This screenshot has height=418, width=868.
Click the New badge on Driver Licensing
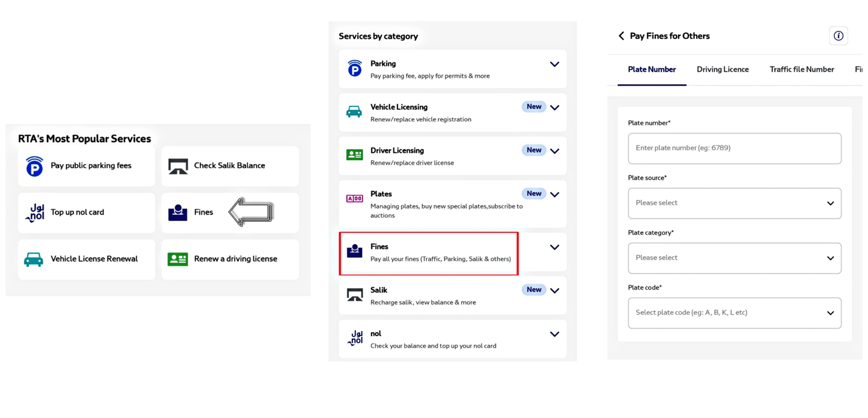[x=534, y=150]
